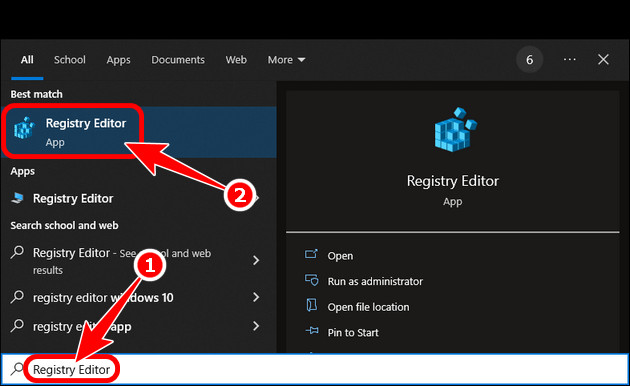Open Registry Editor best match result

pos(138,132)
